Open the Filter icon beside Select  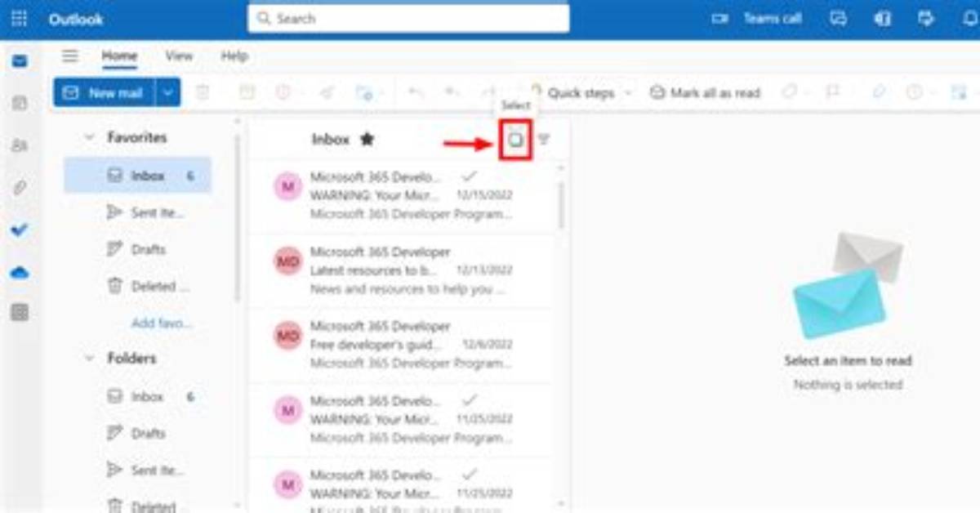(544, 140)
